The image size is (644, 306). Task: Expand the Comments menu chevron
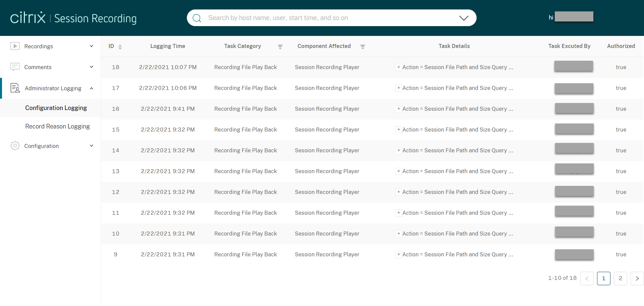[x=92, y=67]
